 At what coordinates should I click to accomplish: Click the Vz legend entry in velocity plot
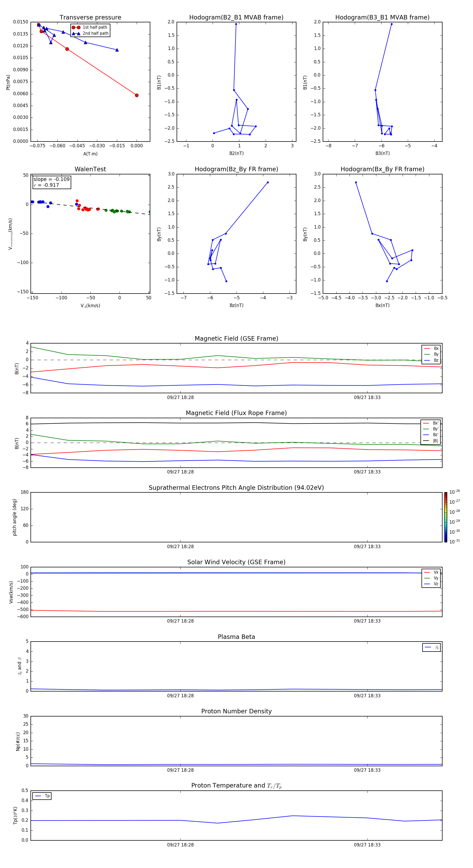pos(431,584)
